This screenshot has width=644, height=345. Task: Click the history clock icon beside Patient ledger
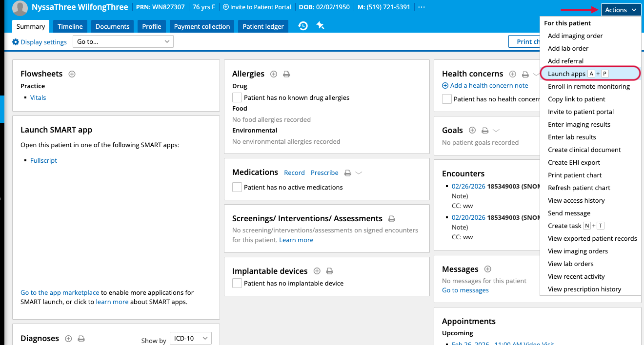pyautogui.click(x=303, y=26)
